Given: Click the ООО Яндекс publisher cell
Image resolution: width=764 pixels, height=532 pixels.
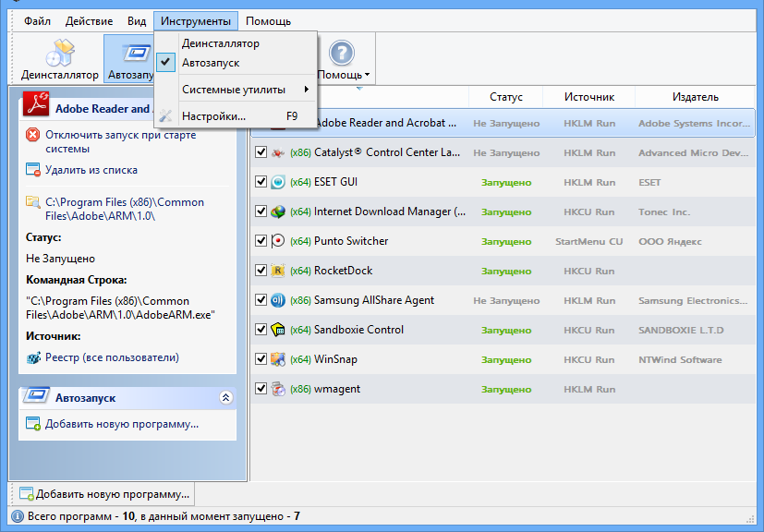Looking at the screenshot, I should [670, 242].
